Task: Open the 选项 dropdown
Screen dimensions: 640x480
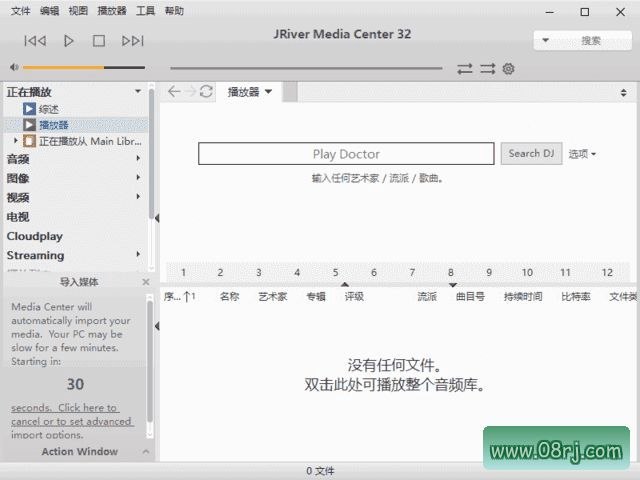Action: pos(582,154)
